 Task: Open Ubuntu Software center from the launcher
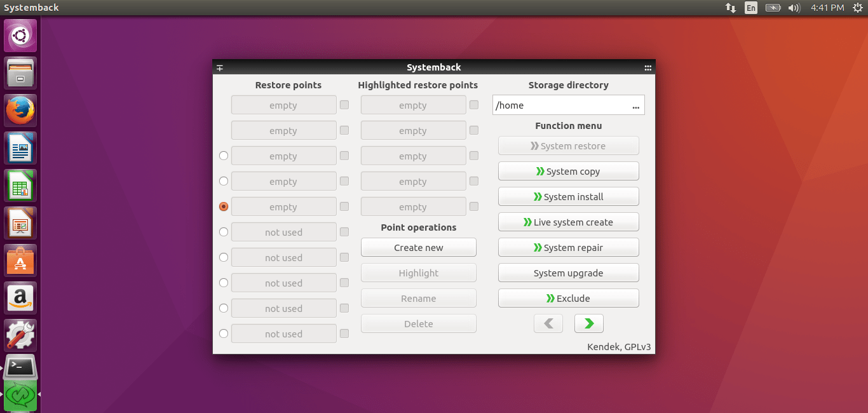tap(20, 261)
